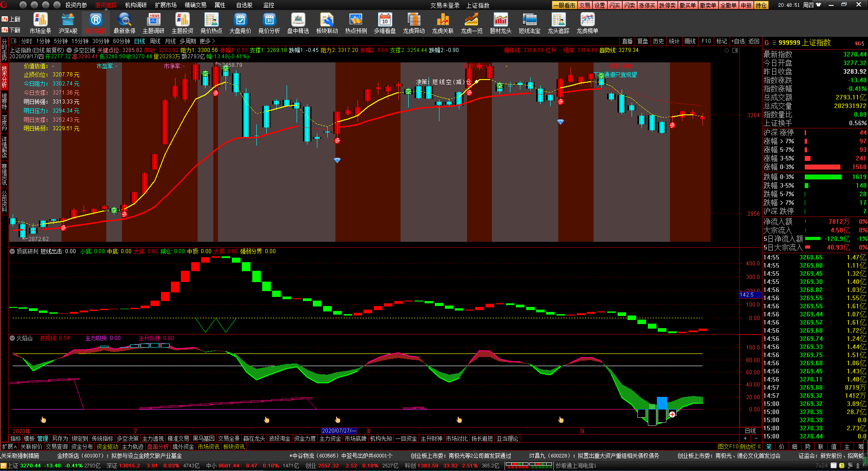Open the 多维看盘 calendar icon
The width and height of the screenshot is (868, 471).
(385, 23)
